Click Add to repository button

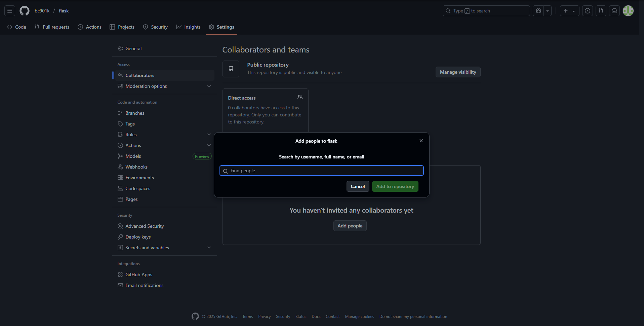click(x=395, y=186)
